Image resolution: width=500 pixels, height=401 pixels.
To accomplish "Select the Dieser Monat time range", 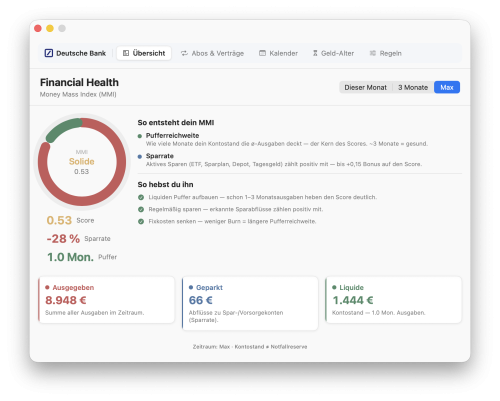I will (366, 87).
